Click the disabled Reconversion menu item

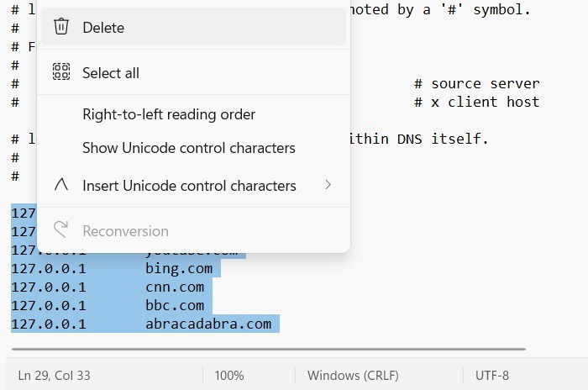click(x=193, y=231)
